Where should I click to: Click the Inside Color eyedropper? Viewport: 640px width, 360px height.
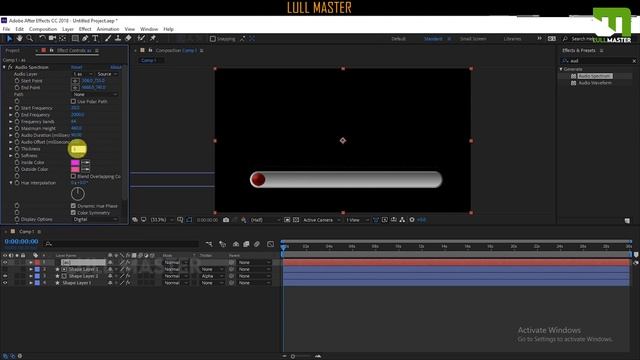85,162
